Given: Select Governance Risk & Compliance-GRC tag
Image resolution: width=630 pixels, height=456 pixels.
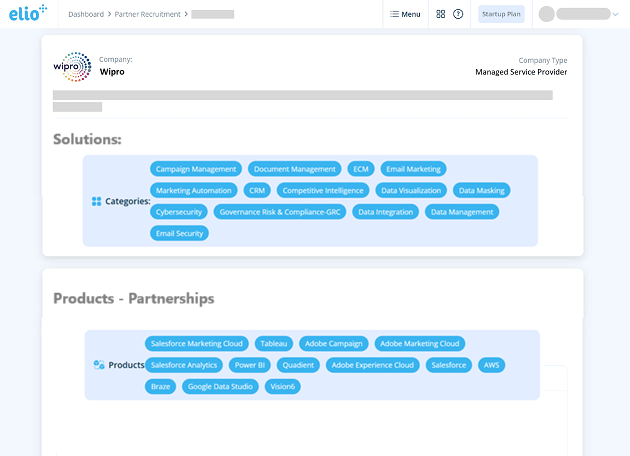Looking at the screenshot, I should [x=280, y=212].
